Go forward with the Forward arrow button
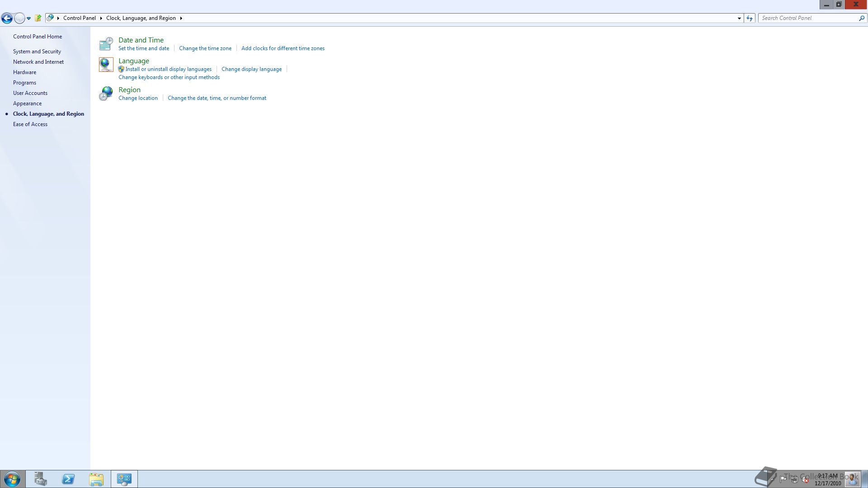Viewport: 868px width, 488px height. click(x=19, y=18)
